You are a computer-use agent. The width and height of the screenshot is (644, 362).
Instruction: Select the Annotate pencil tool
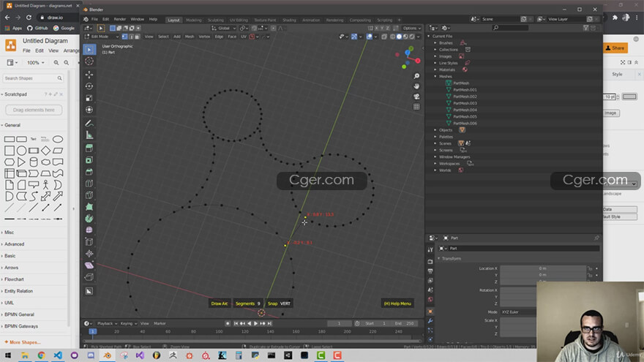(89, 124)
